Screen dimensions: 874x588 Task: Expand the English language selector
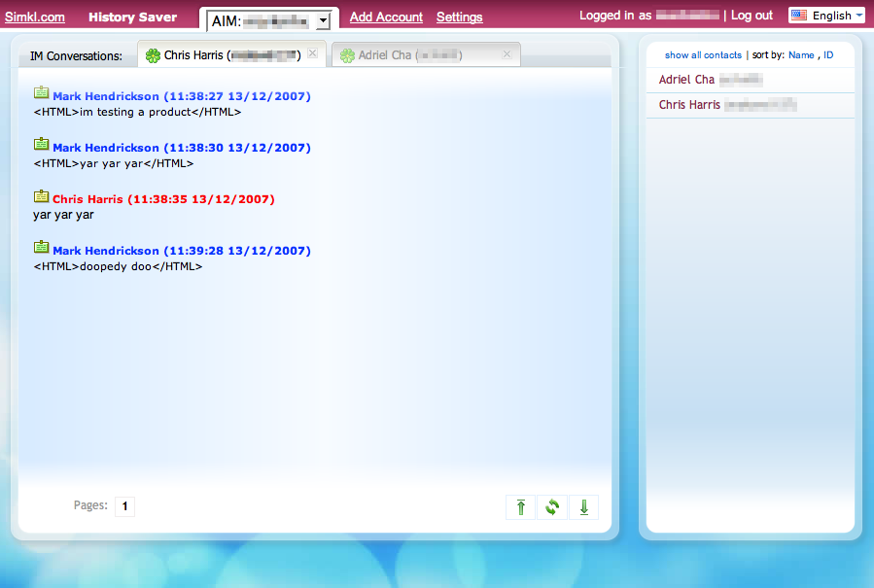tap(826, 16)
